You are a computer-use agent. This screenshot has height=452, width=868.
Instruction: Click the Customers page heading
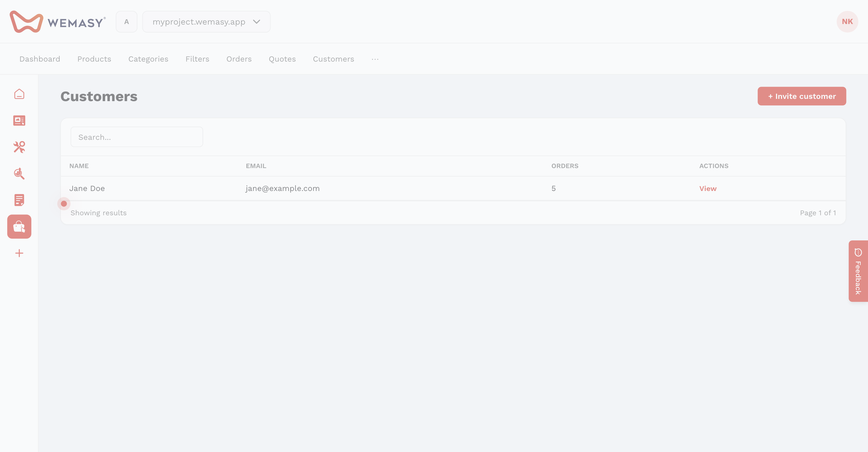coord(99,97)
